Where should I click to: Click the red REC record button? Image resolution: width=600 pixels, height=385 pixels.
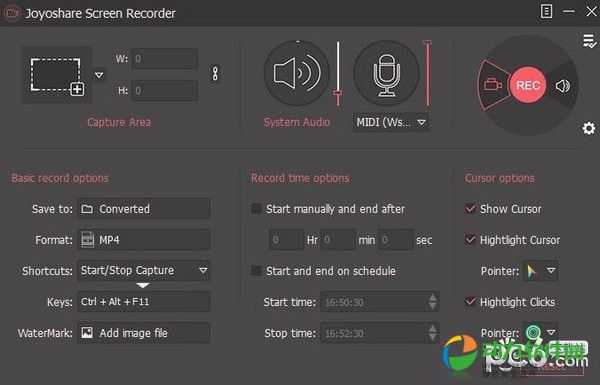(528, 85)
